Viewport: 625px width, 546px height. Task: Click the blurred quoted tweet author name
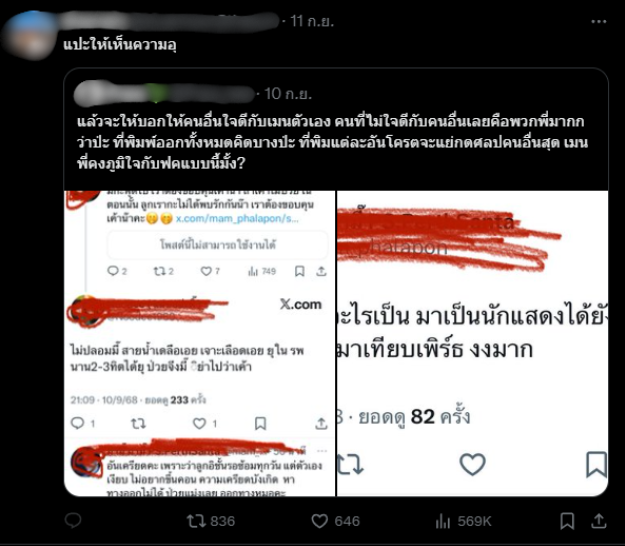(164, 94)
